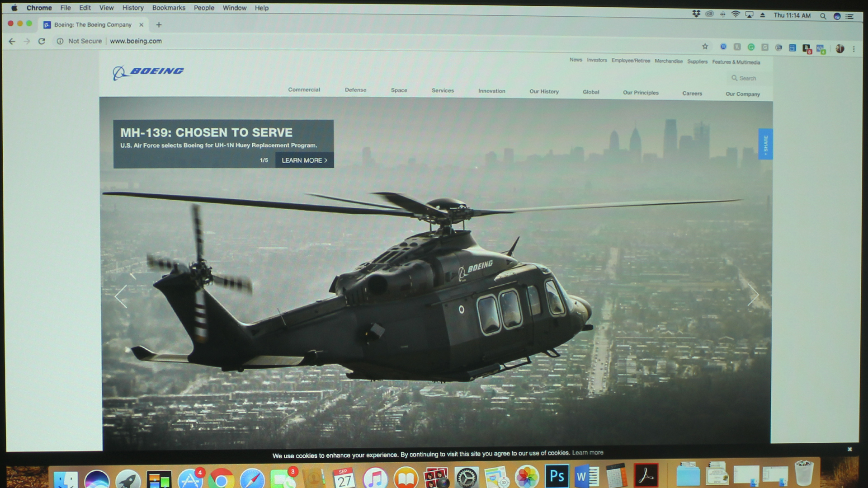Open the Dropbox menu bar icon
868x488 pixels.
[696, 14]
